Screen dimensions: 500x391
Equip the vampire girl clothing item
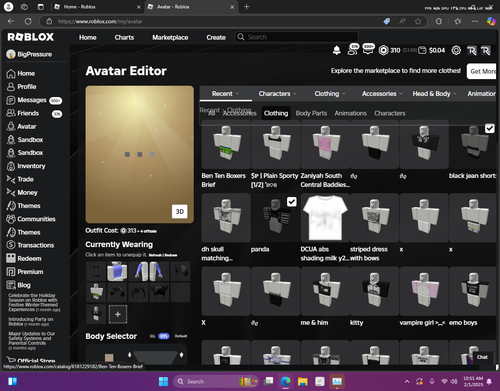pyautogui.click(x=424, y=291)
